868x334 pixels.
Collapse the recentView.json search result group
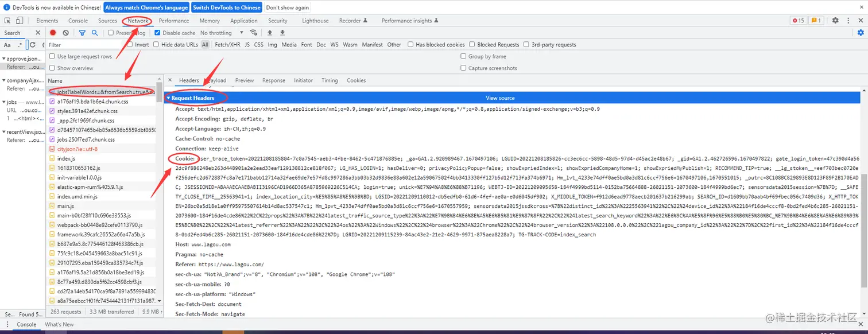(3, 131)
